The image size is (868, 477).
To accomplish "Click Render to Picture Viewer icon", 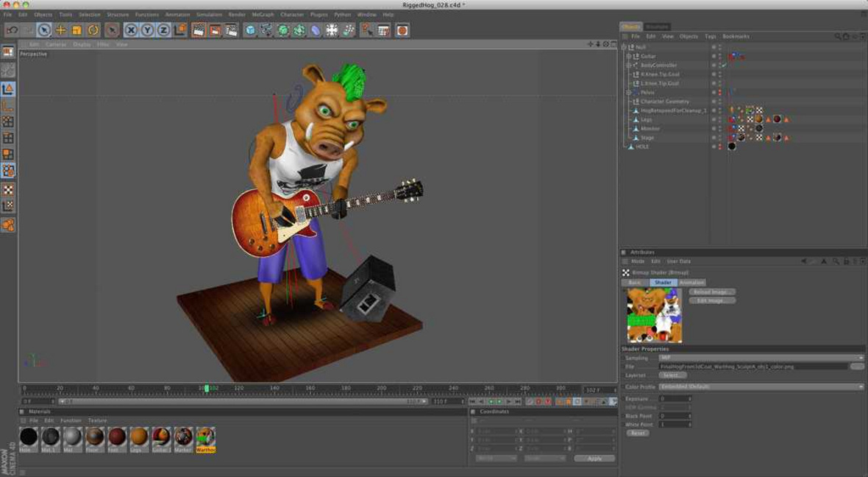I will (215, 30).
